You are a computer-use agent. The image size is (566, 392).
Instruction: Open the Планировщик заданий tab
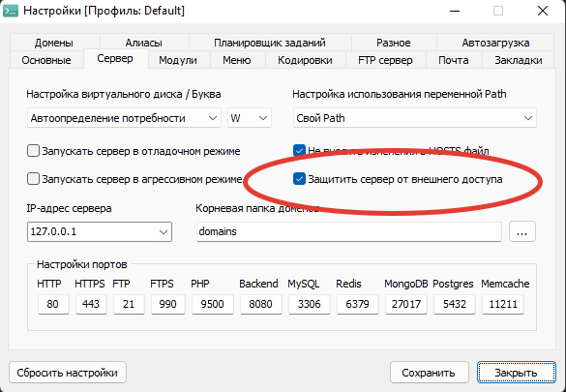point(270,43)
